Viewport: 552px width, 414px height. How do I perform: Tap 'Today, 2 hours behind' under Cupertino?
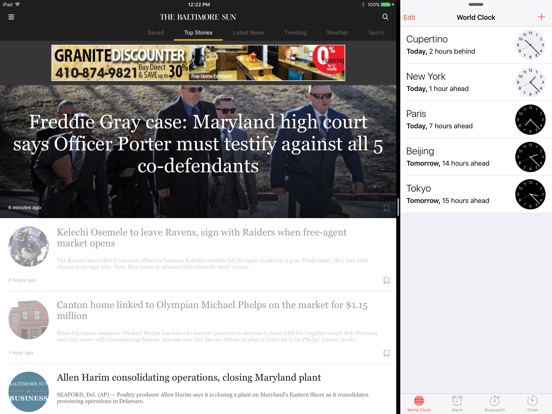click(441, 51)
